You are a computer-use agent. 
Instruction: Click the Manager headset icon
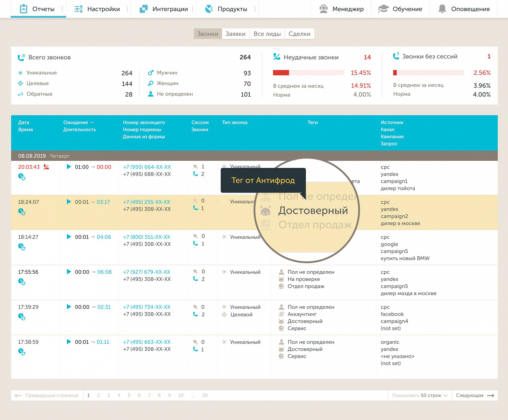click(x=323, y=9)
